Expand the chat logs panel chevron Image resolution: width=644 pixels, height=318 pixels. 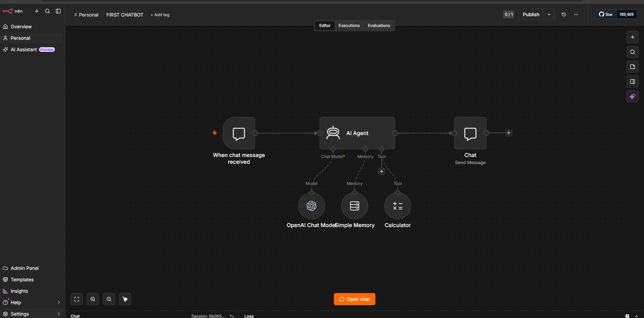click(637, 316)
